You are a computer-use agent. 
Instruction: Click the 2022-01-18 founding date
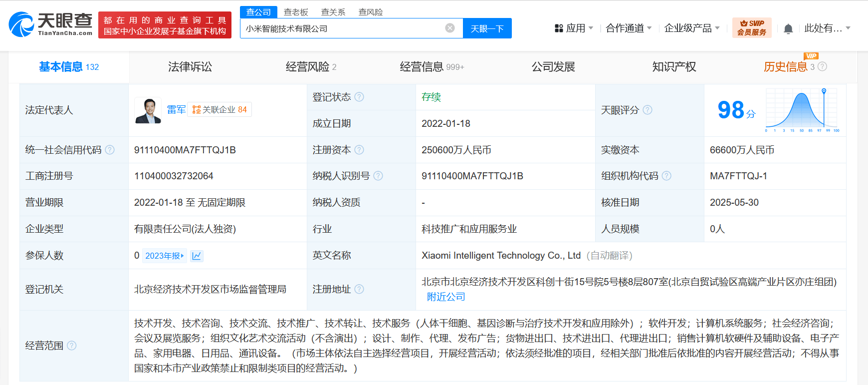[446, 123]
